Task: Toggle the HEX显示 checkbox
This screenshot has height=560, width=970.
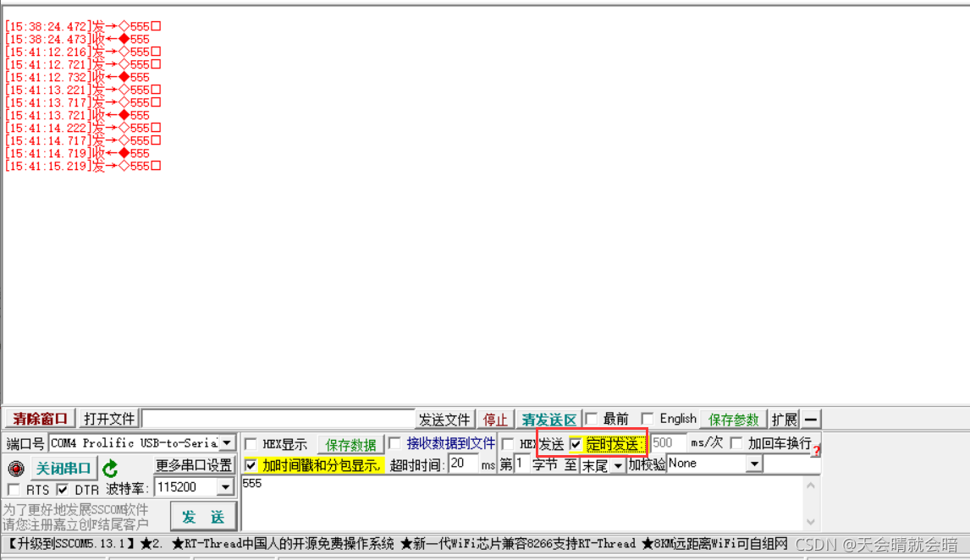Action: (251, 444)
